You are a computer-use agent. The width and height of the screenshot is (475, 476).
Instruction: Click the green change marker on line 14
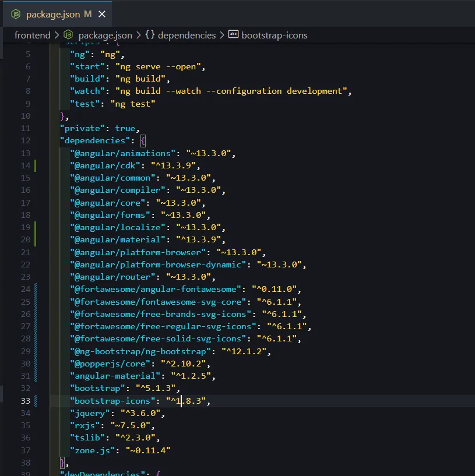[x=35, y=165]
